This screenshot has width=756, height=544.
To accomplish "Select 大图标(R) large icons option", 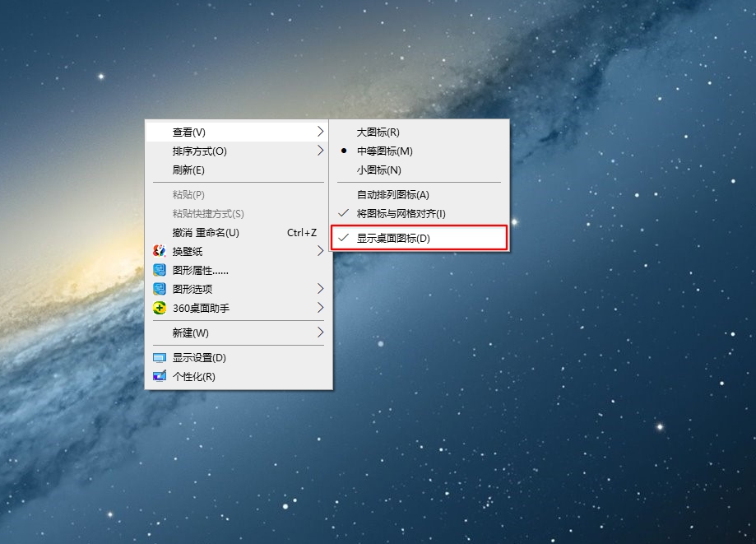I will (419, 133).
